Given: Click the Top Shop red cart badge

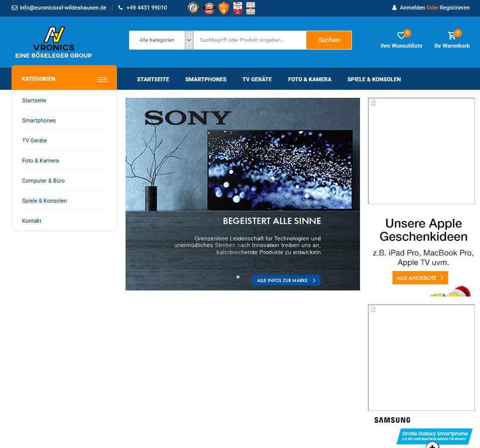Looking at the screenshot, I should (237, 8).
